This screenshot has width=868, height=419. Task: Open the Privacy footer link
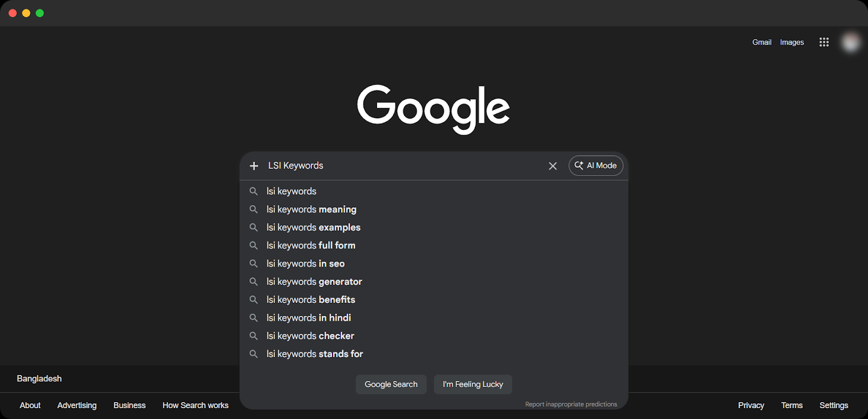click(x=751, y=405)
